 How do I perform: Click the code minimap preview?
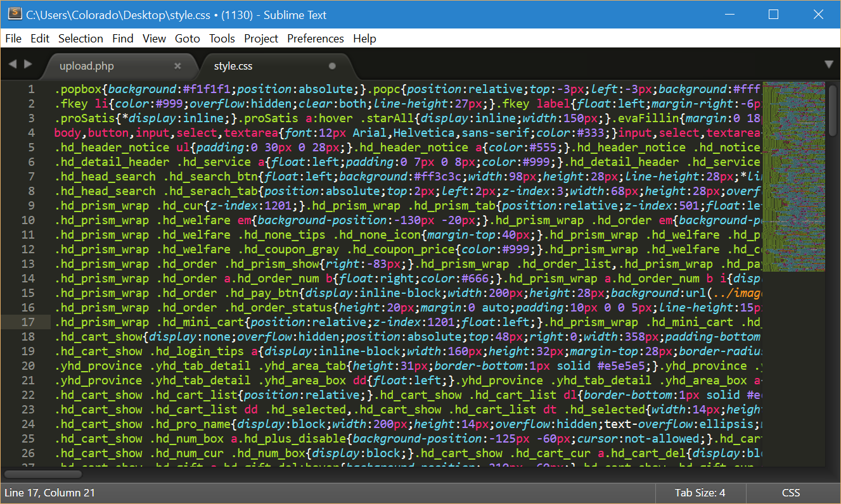click(x=793, y=177)
